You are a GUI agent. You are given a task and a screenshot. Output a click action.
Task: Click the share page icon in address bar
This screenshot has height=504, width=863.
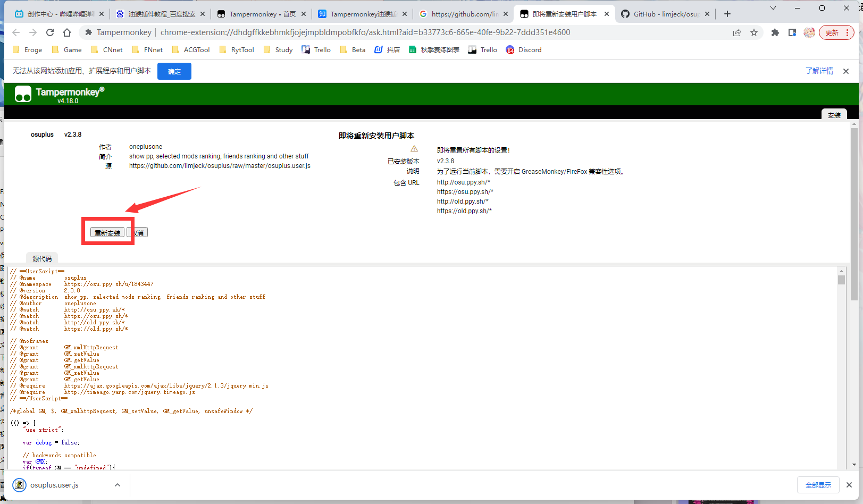(x=737, y=32)
